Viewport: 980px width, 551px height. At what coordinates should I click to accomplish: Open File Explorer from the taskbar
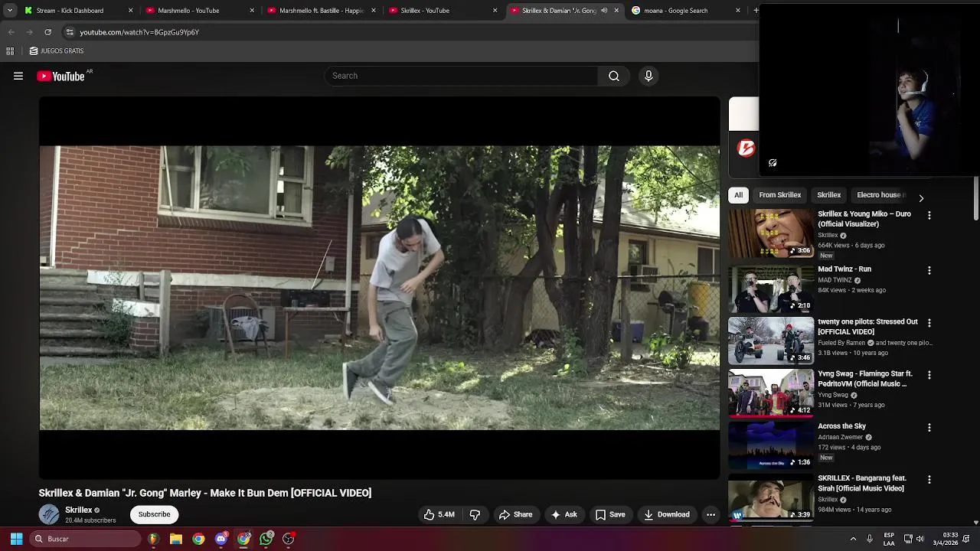(x=175, y=539)
